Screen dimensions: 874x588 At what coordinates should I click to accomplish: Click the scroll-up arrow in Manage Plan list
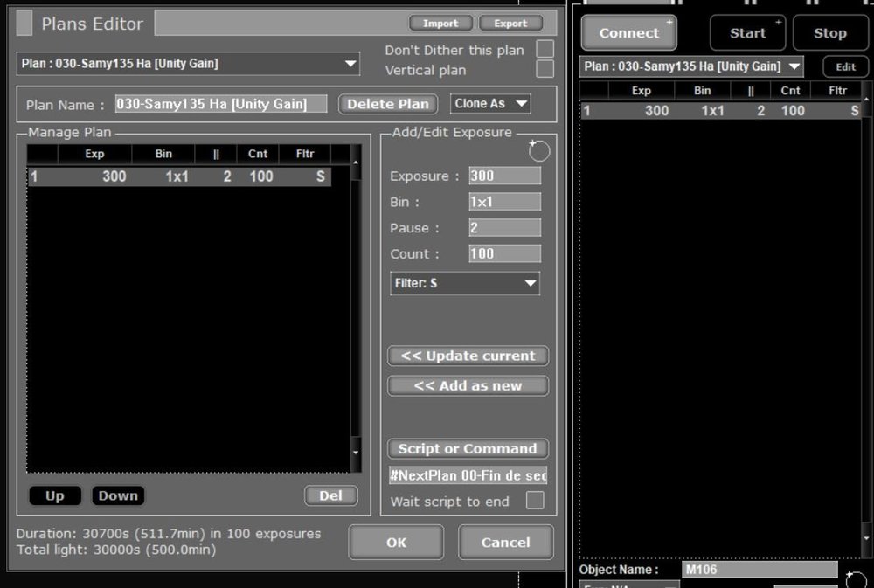click(x=356, y=163)
